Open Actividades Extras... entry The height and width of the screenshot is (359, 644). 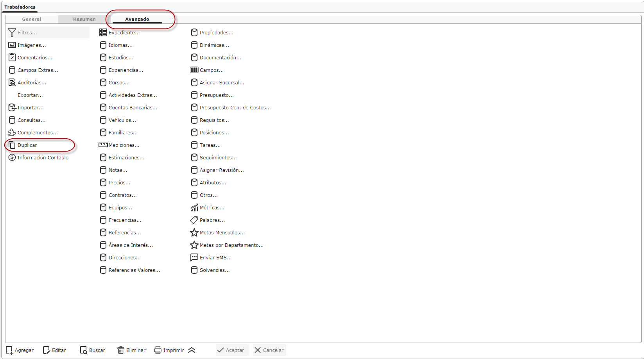[133, 95]
